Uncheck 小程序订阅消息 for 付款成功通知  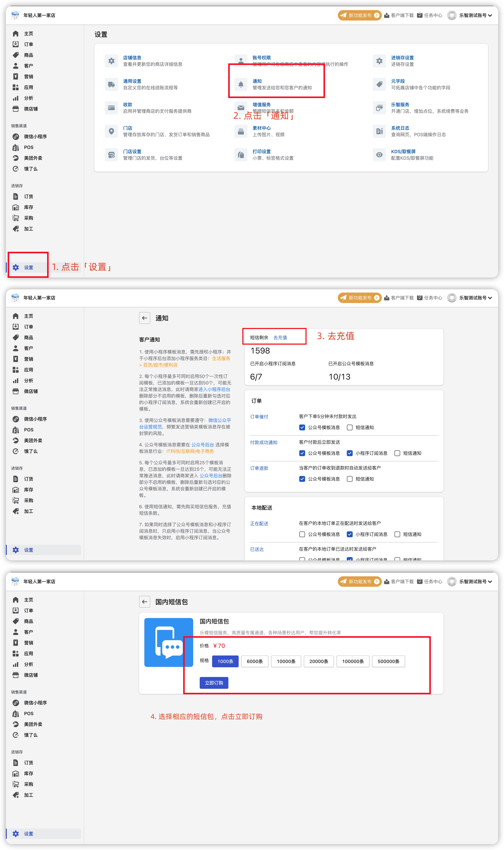tap(349, 453)
